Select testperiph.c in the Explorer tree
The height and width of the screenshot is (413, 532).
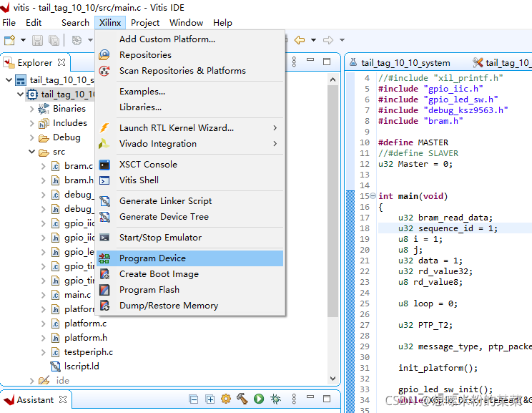88,352
